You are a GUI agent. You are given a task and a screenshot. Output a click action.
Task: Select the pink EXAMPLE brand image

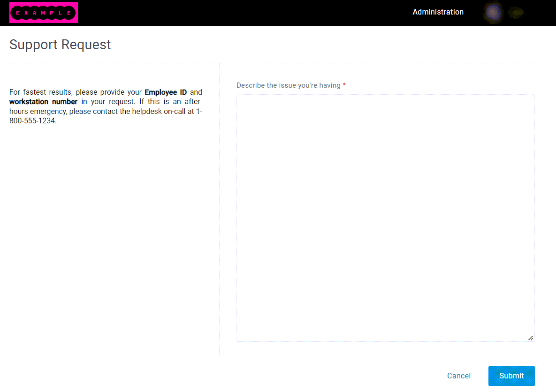click(x=43, y=13)
